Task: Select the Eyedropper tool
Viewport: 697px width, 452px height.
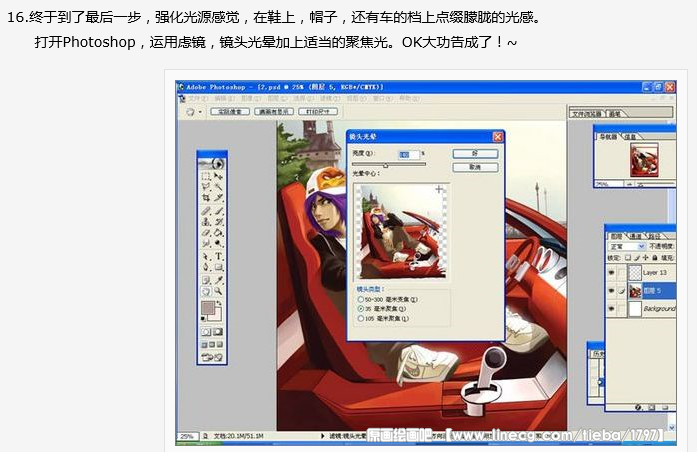Action: tap(218, 280)
